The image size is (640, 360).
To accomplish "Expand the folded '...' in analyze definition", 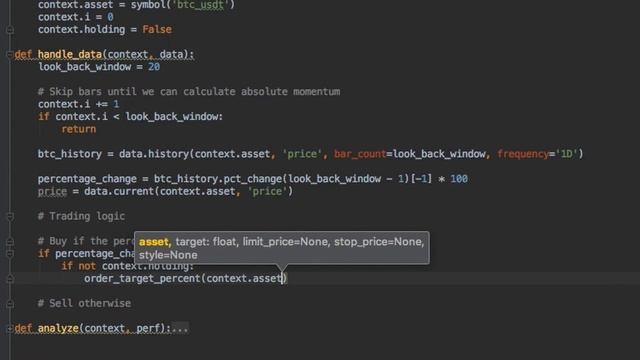I will pyautogui.click(x=180, y=329).
